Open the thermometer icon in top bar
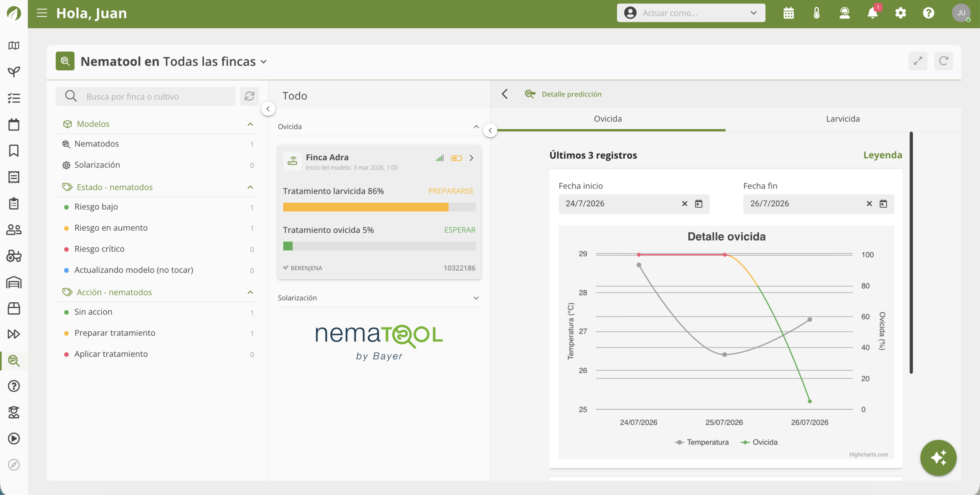 (817, 13)
